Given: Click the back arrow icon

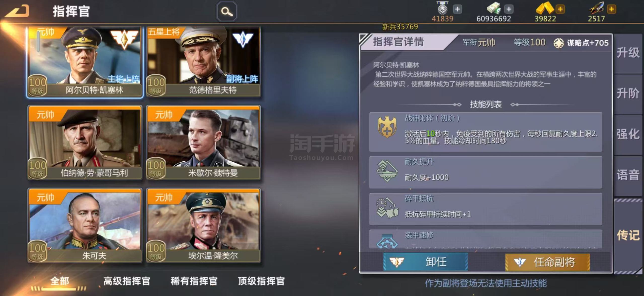Looking at the screenshot, I should coord(17,11).
